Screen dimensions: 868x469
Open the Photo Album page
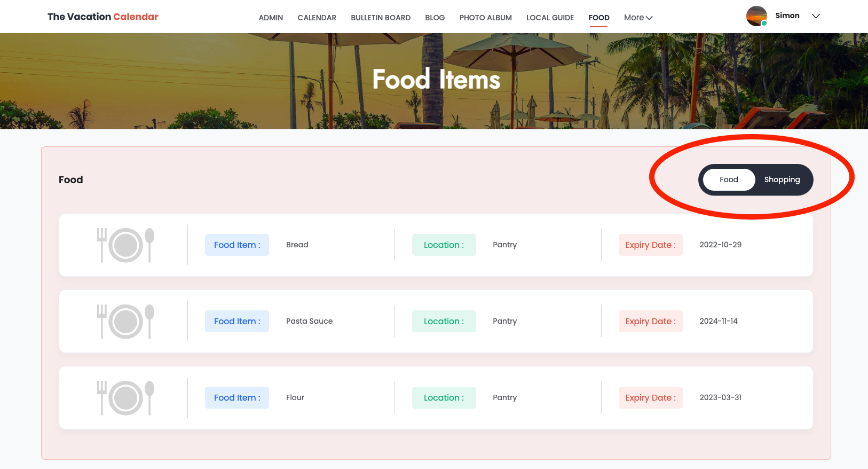(485, 18)
